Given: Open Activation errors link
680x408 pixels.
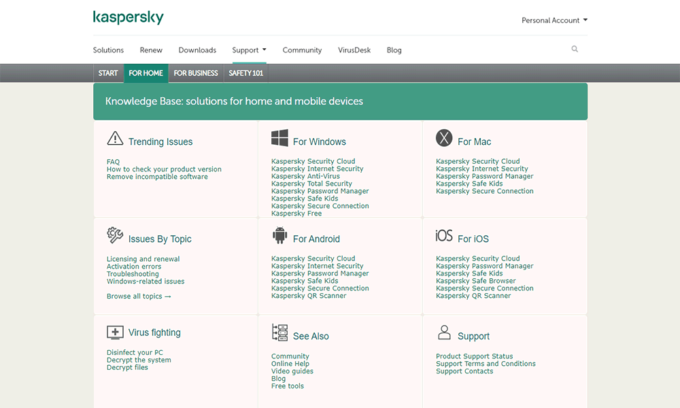Looking at the screenshot, I should point(134,266).
